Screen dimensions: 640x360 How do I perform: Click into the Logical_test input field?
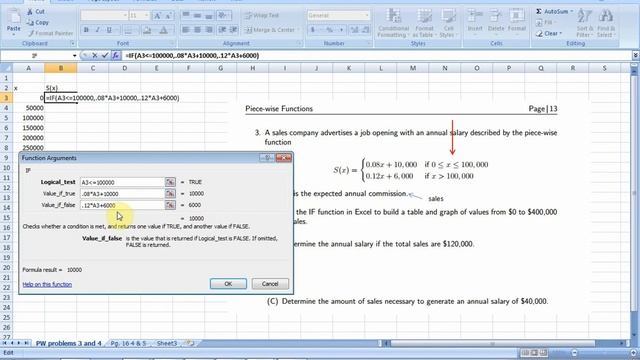tap(122, 182)
